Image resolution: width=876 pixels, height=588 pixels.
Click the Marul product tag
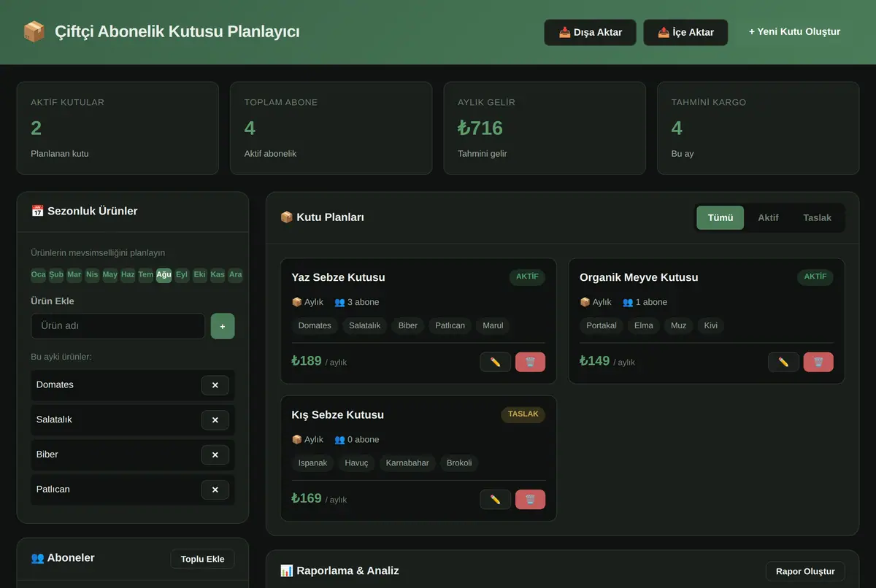pyautogui.click(x=493, y=325)
